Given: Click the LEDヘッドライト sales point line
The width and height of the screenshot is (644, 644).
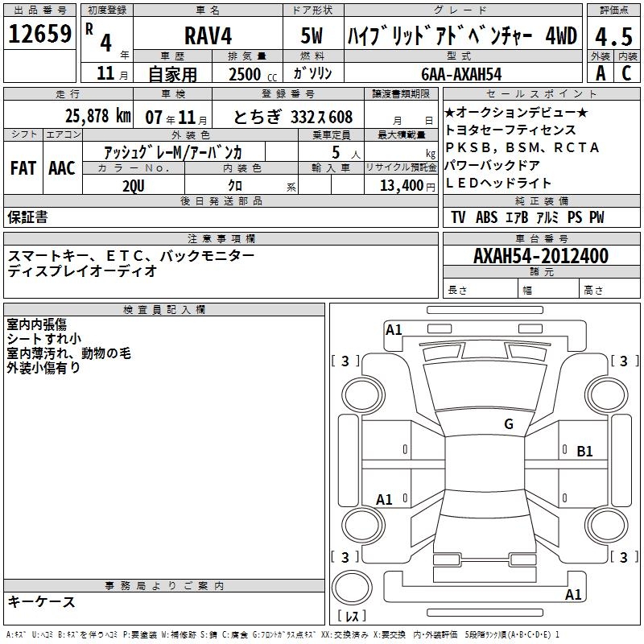Looking at the screenshot, I should (497, 183).
